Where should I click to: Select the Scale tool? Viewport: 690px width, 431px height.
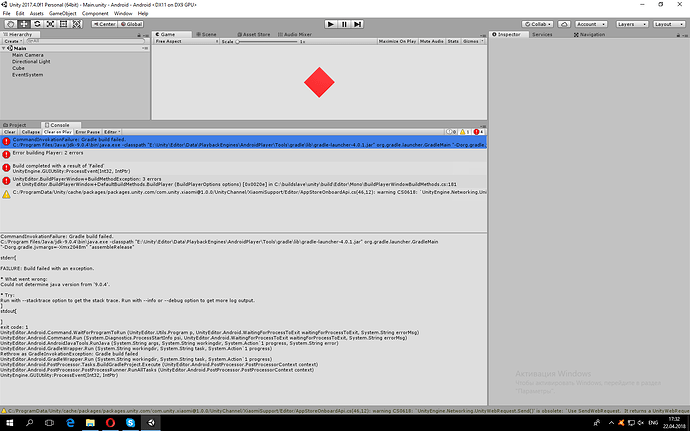coord(50,24)
